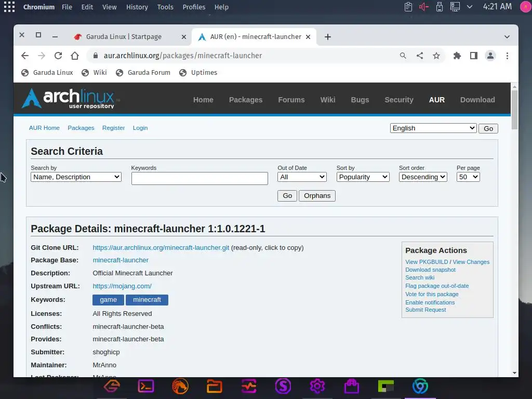Expand the tab search dropdown arrow

tap(507, 37)
